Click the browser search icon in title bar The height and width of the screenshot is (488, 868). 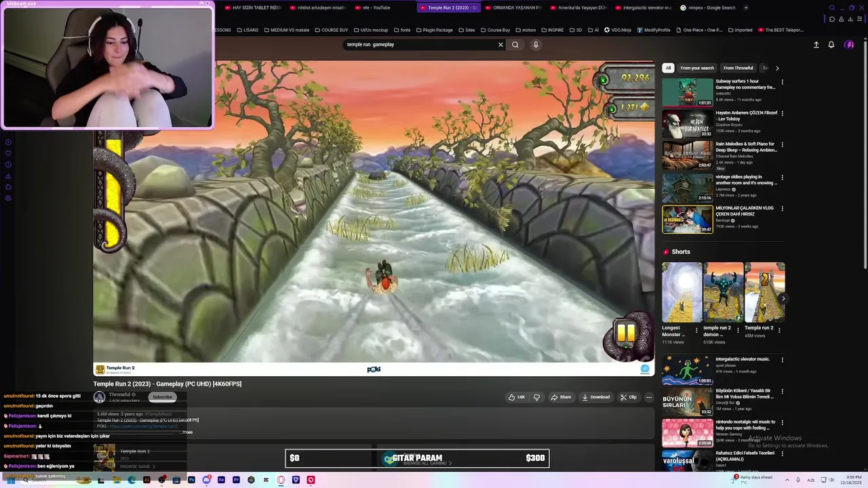[832, 7]
